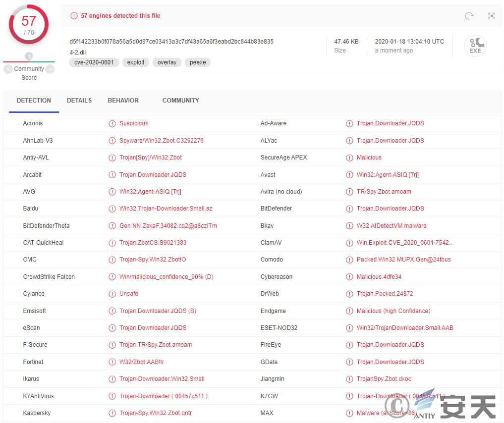Click warning icon for Jiangmin TrojanSpy

point(349,379)
